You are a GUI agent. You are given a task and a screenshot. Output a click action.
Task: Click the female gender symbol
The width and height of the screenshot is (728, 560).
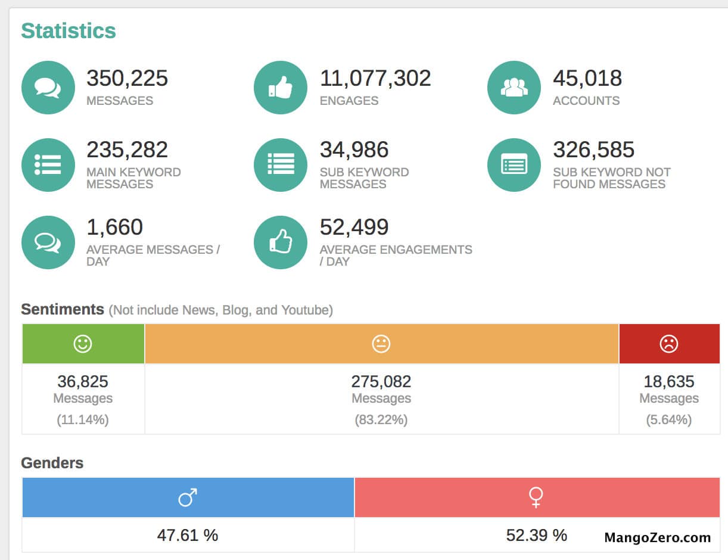pos(536,497)
